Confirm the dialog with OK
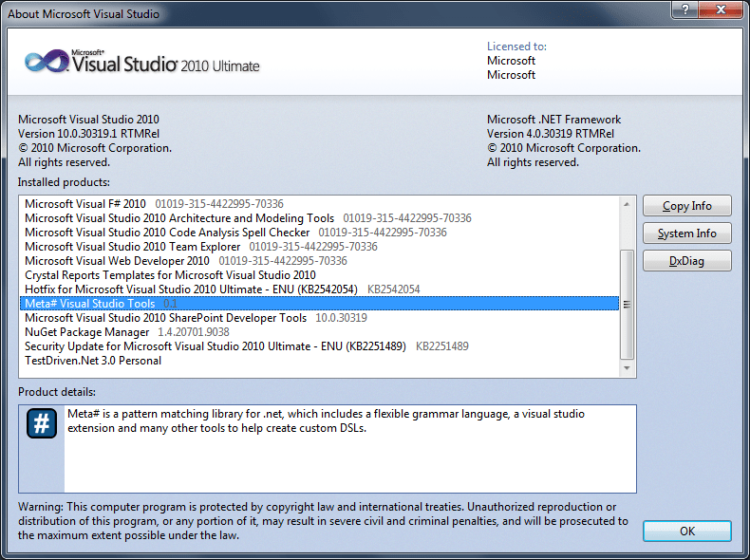This screenshot has height=560, width=750. point(686,532)
